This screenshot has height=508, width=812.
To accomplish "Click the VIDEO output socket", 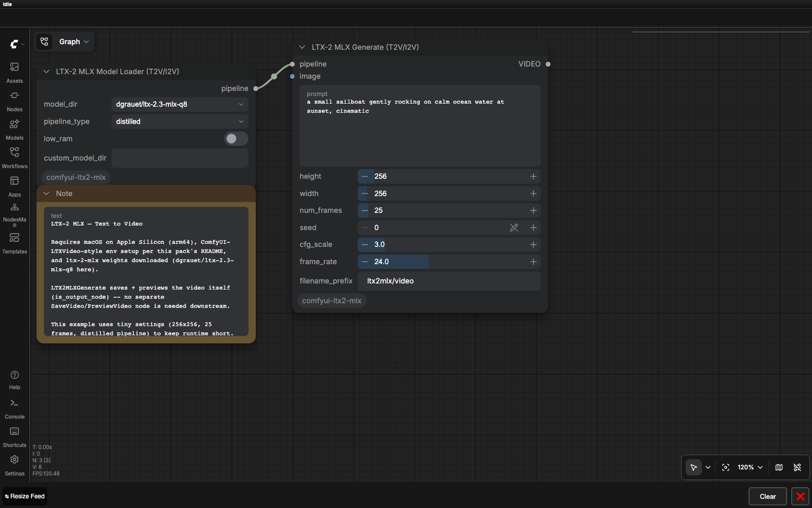I will pos(548,64).
